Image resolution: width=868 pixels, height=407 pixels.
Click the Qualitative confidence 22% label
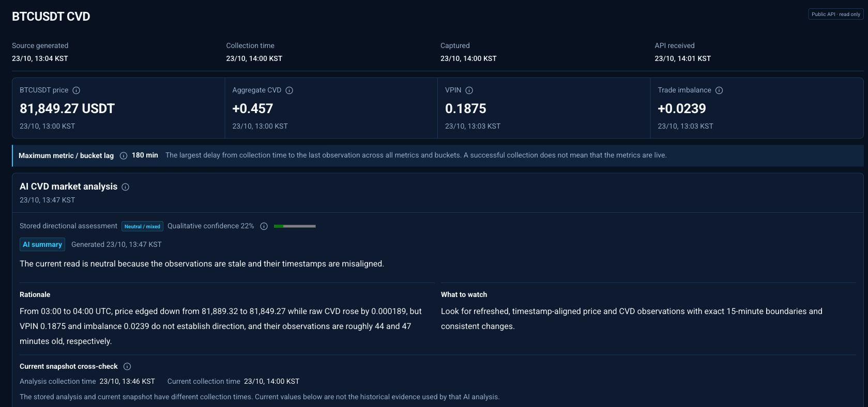[x=211, y=226]
